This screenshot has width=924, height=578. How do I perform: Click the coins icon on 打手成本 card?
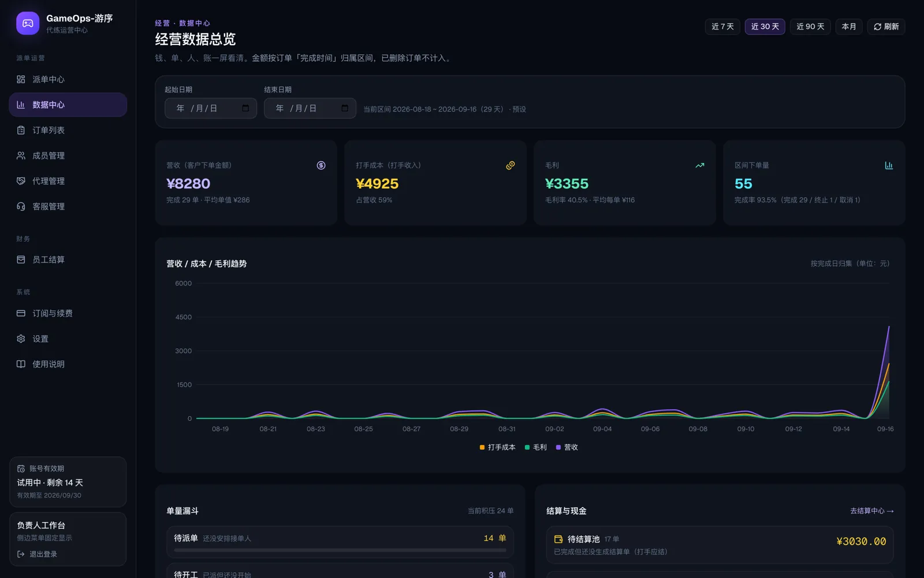click(511, 165)
